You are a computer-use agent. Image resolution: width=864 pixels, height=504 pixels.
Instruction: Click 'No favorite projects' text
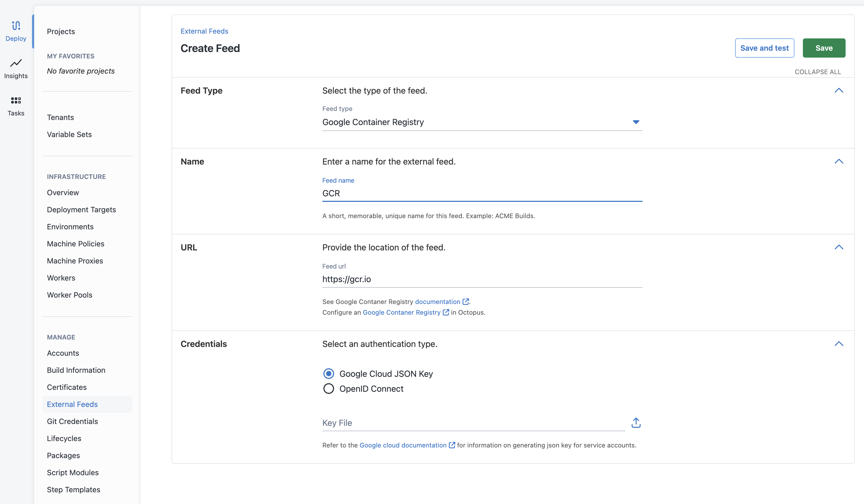(81, 71)
